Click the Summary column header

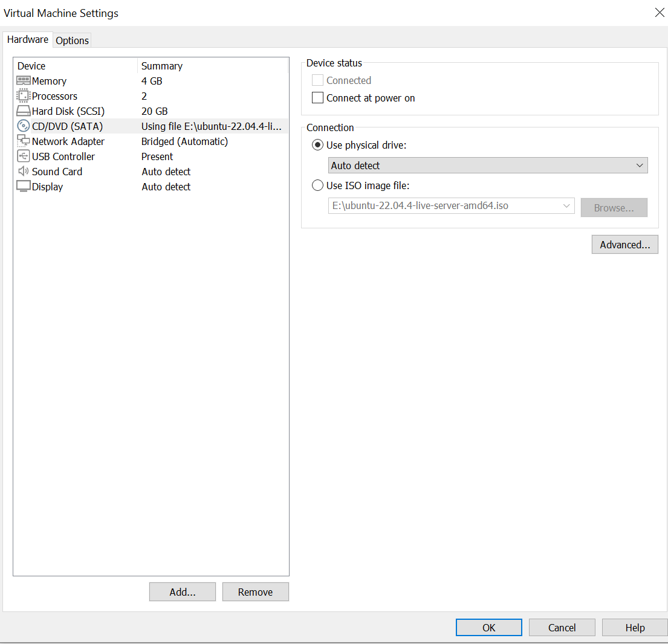161,66
